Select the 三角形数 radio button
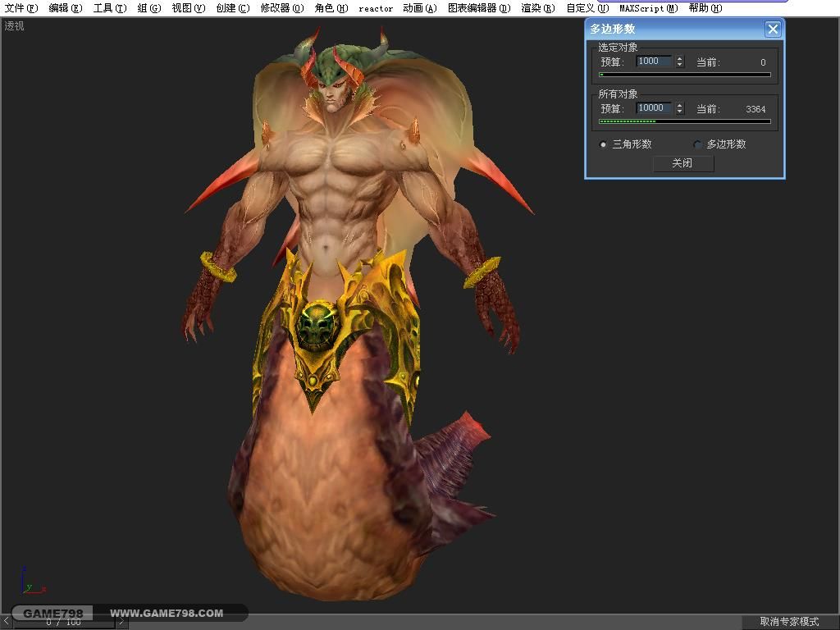Image resolution: width=840 pixels, height=630 pixels. click(x=603, y=144)
